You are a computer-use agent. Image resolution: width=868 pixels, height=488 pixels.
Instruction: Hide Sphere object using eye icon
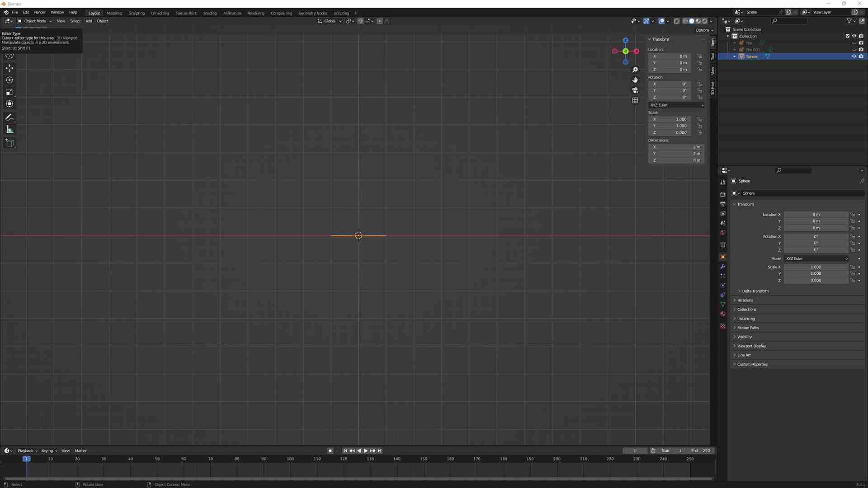(854, 56)
